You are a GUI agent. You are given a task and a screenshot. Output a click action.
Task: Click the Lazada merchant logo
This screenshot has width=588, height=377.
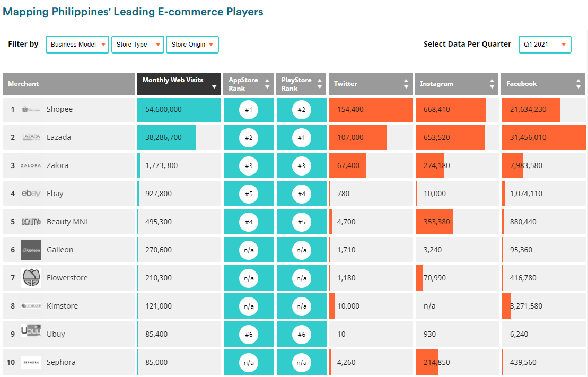point(31,137)
